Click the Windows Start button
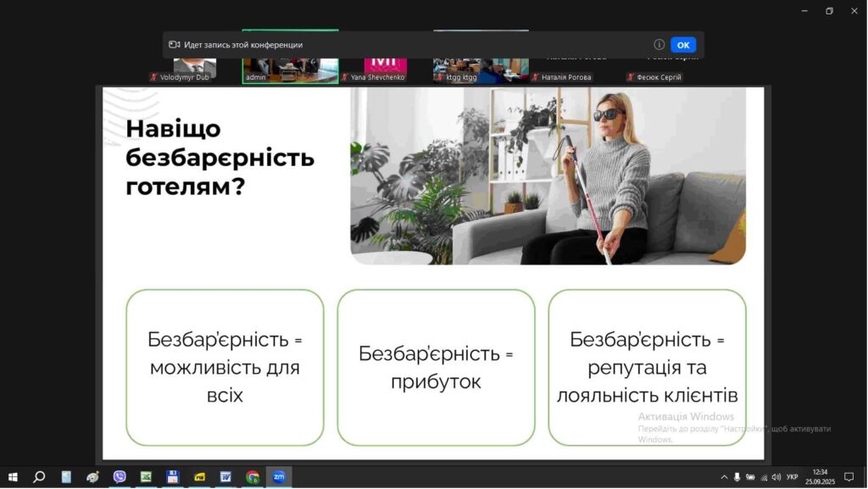This screenshot has height=489, width=868. (x=13, y=477)
